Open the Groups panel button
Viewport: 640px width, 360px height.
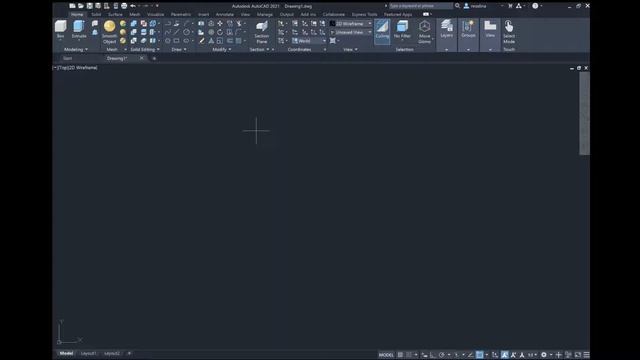[468, 29]
